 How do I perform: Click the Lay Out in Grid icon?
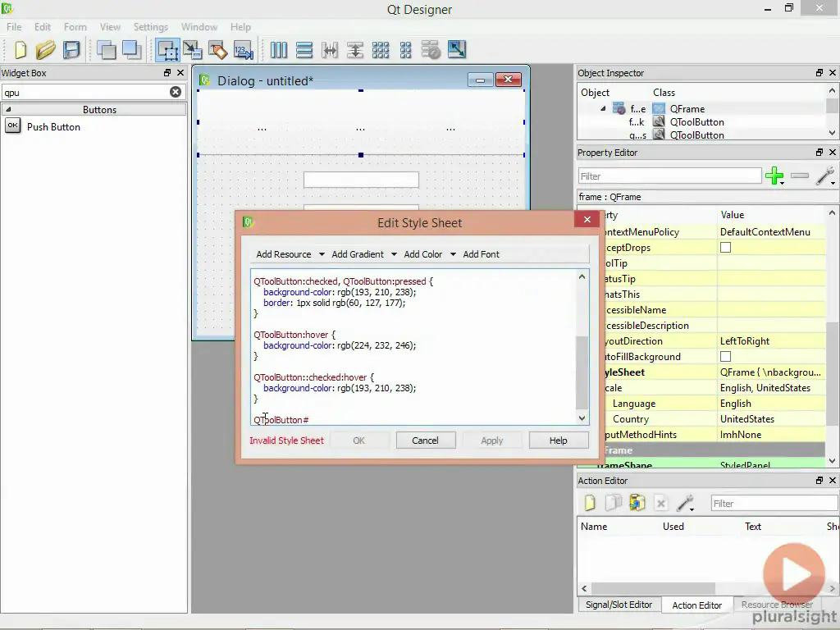tap(381, 50)
